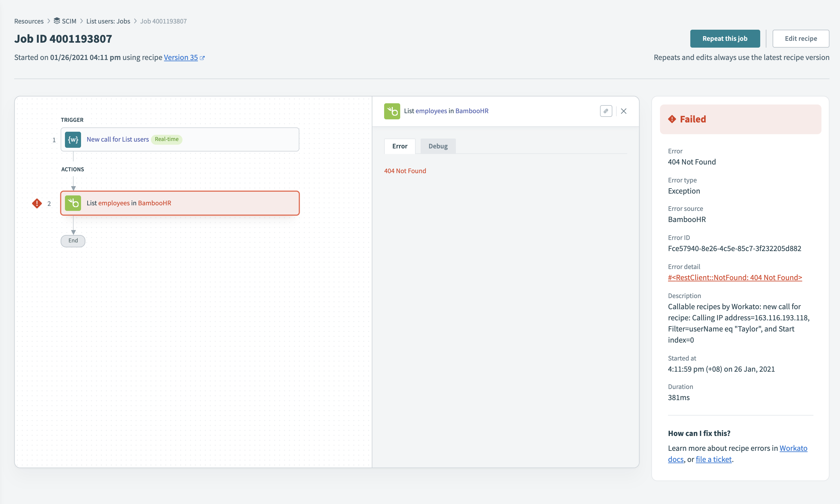
Task: Select the Error tab in detail panel
Action: click(399, 146)
